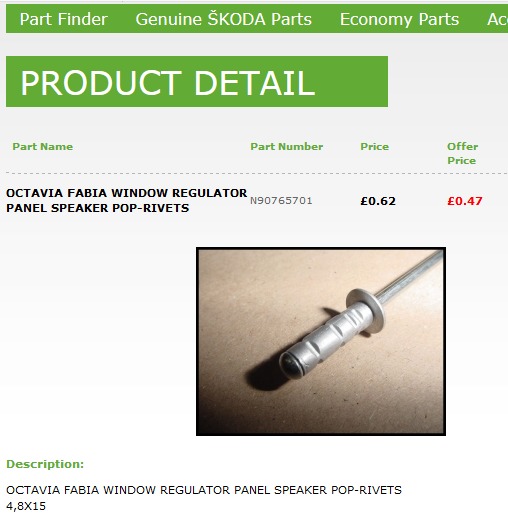Screen dimensions: 508x521
Task: Click part number N90765701
Action: click(281, 201)
